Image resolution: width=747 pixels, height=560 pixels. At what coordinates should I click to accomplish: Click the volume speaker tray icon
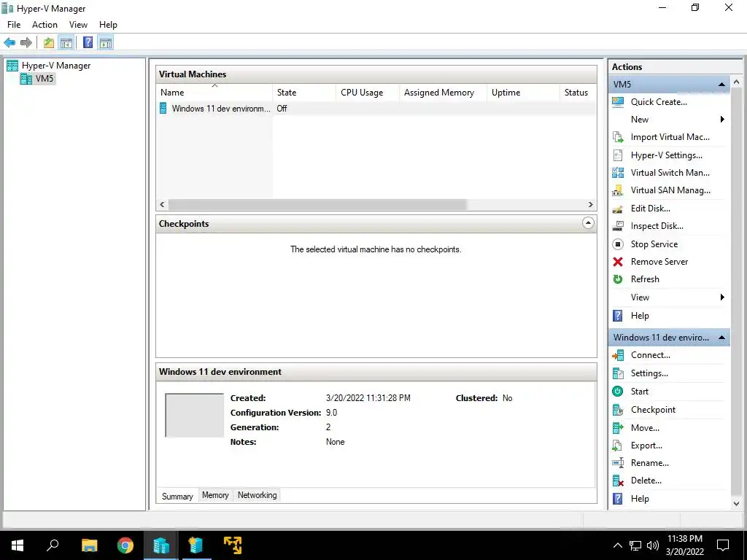click(653, 545)
